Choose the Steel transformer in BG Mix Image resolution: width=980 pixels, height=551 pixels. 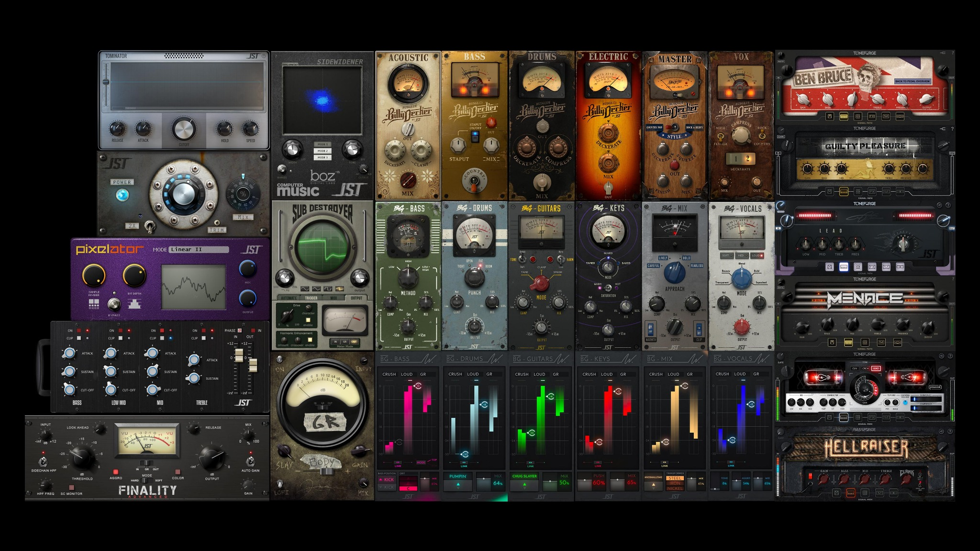click(x=675, y=478)
